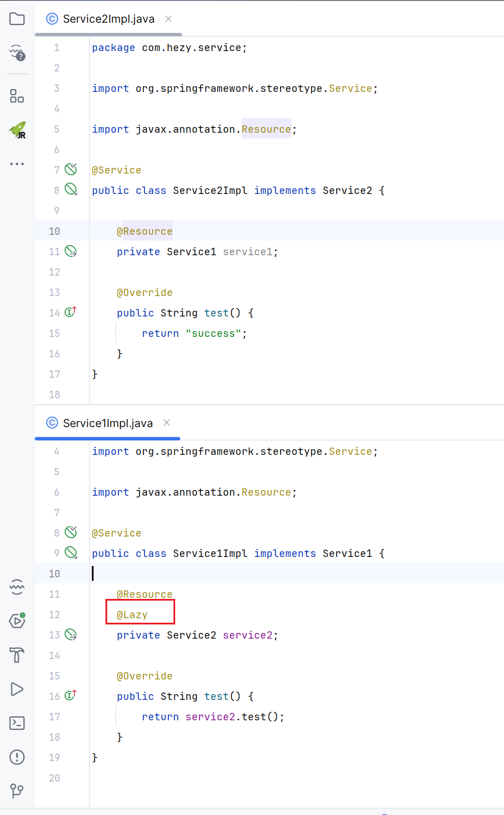The height and width of the screenshot is (815, 504).
Task: Click the 'return service2.test();' statement
Action: pyautogui.click(x=213, y=717)
